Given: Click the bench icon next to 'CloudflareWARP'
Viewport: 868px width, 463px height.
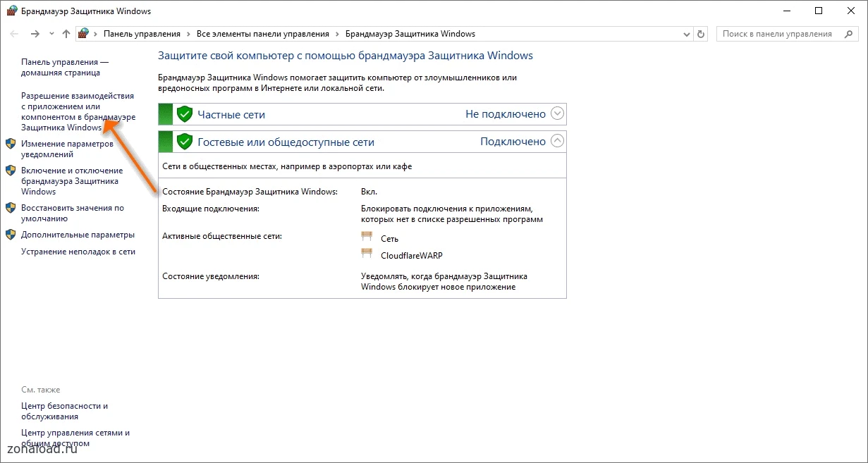Looking at the screenshot, I should 367,254.
